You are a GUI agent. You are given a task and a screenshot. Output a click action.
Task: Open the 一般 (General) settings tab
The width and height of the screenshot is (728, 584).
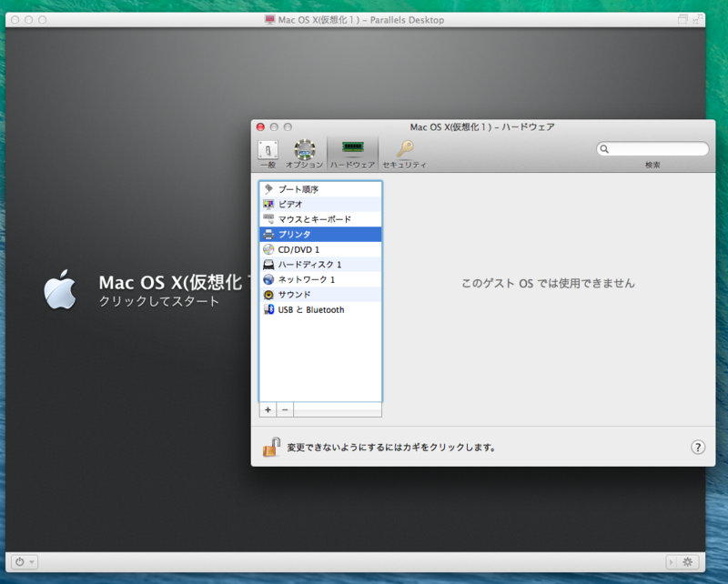pyautogui.click(x=268, y=154)
